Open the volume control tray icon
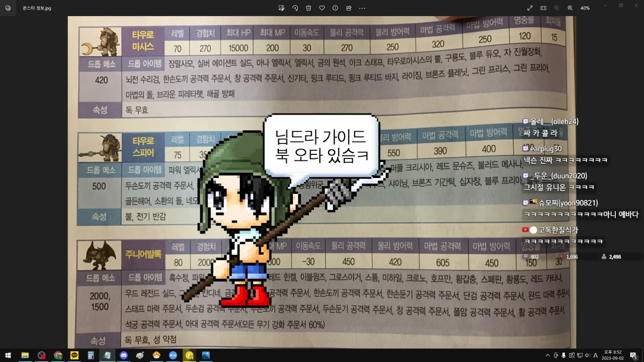This screenshot has height=362, width=644. (x=587, y=355)
